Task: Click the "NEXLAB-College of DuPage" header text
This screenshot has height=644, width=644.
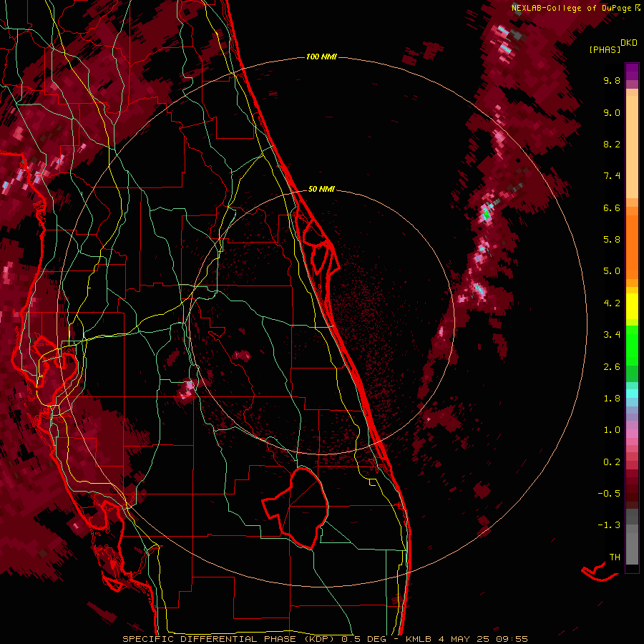Action: 571,8
